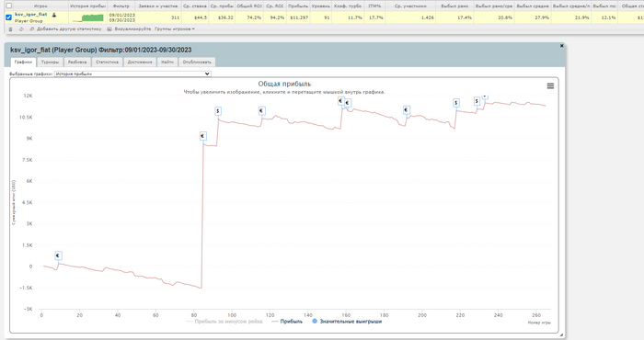This screenshot has width=644, height=340.
Task: Click 'Добавить другую статистику' link
Action: pyautogui.click(x=69, y=29)
